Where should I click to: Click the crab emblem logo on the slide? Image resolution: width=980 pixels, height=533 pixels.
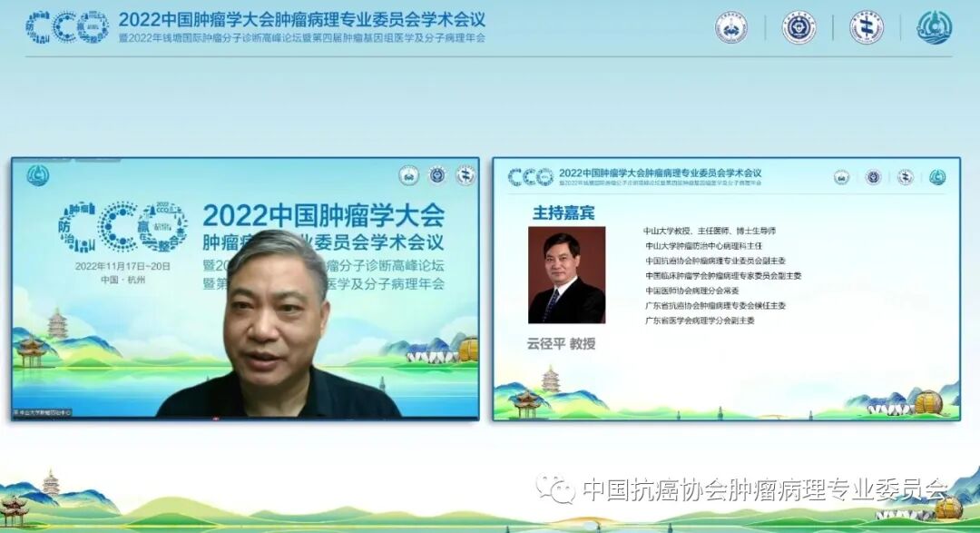tap(842, 178)
